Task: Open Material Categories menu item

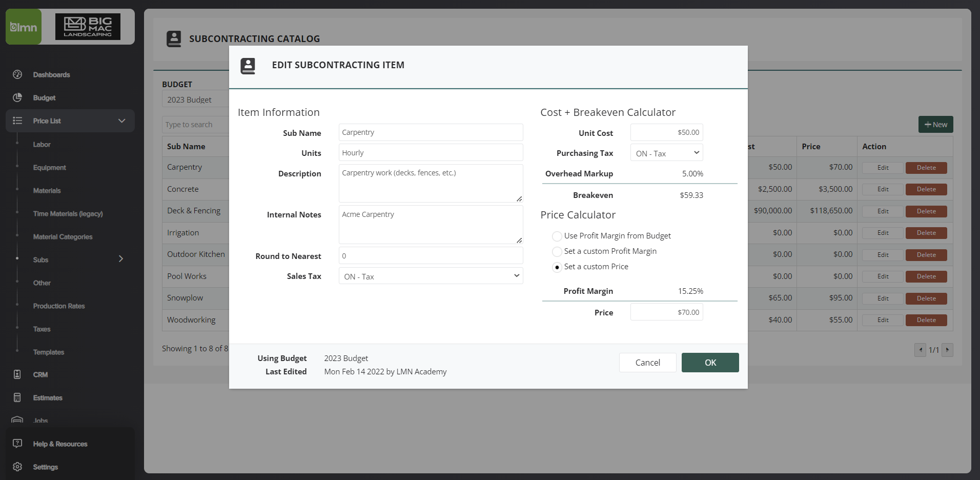Action: (x=63, y=237)
